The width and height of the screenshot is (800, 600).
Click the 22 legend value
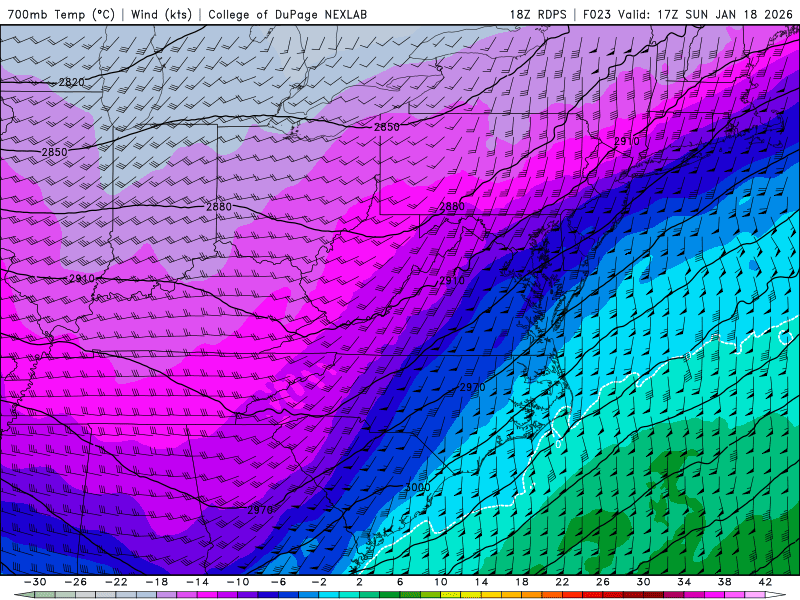point(562,582)
